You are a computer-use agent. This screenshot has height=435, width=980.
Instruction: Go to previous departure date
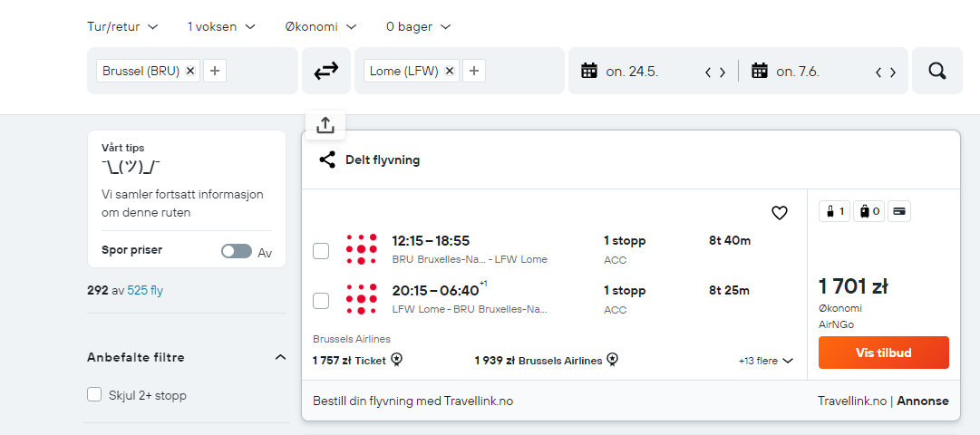tap(708, 72)
